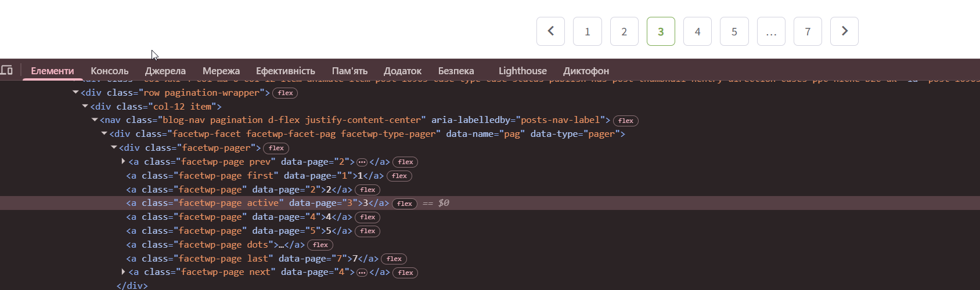Open page 5 in pagination
This screenshot has width=980, height=290.
(734, 31)
